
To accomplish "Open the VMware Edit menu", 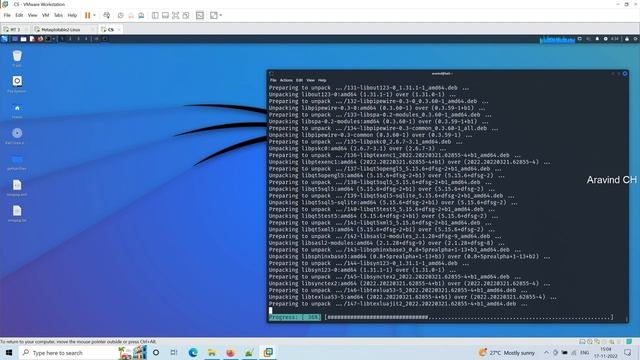I will (19, 15).
